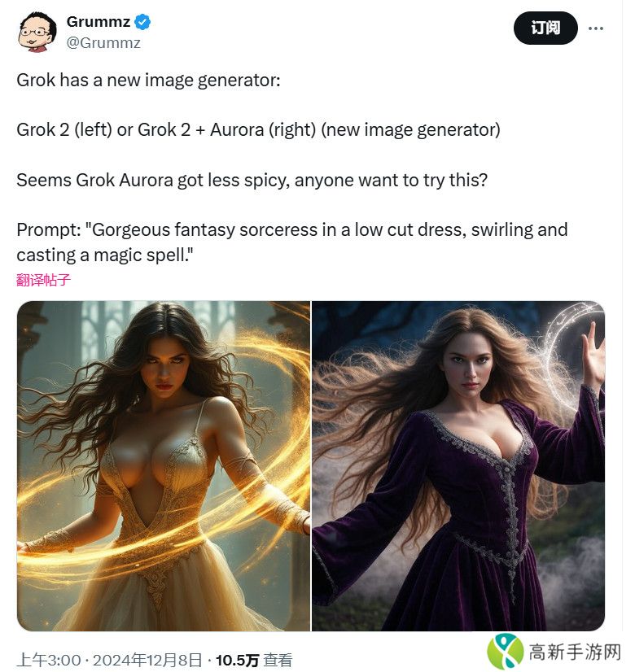Click 翻译帖子 translate post link

pos(43,280)
